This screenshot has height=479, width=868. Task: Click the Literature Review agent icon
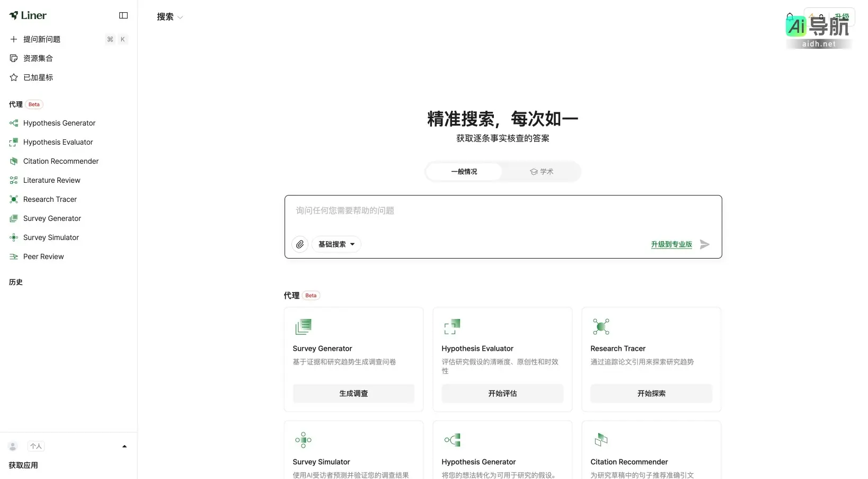pyautogui.click(x=13, y=180)
